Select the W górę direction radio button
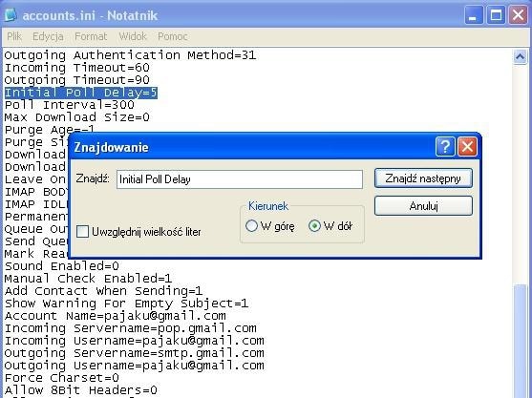The image size is (532, 398). [x=251, y=226]
